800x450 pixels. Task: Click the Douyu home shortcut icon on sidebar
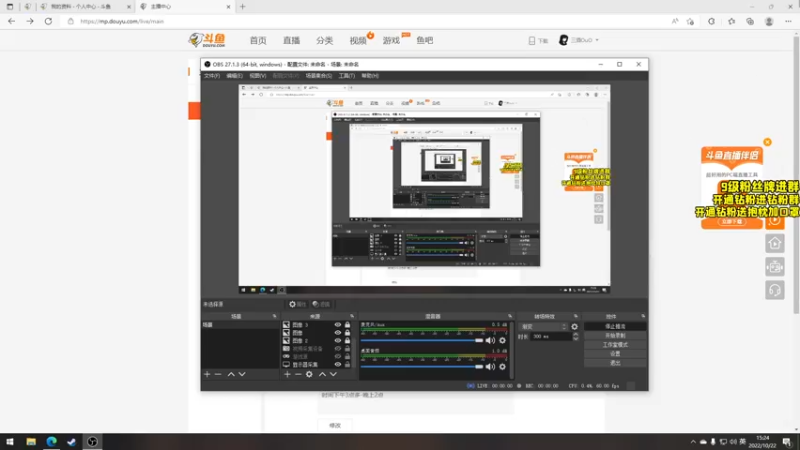click(774, 243)
